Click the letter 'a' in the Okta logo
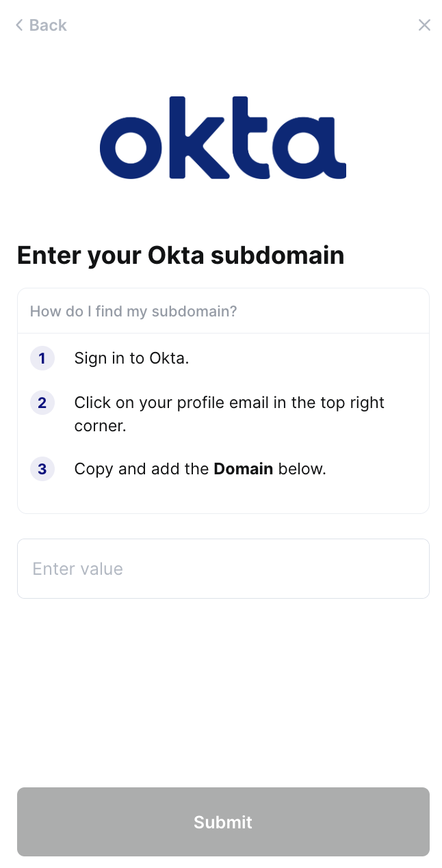Viewport: 442px width, 868px height. point(311,147)
